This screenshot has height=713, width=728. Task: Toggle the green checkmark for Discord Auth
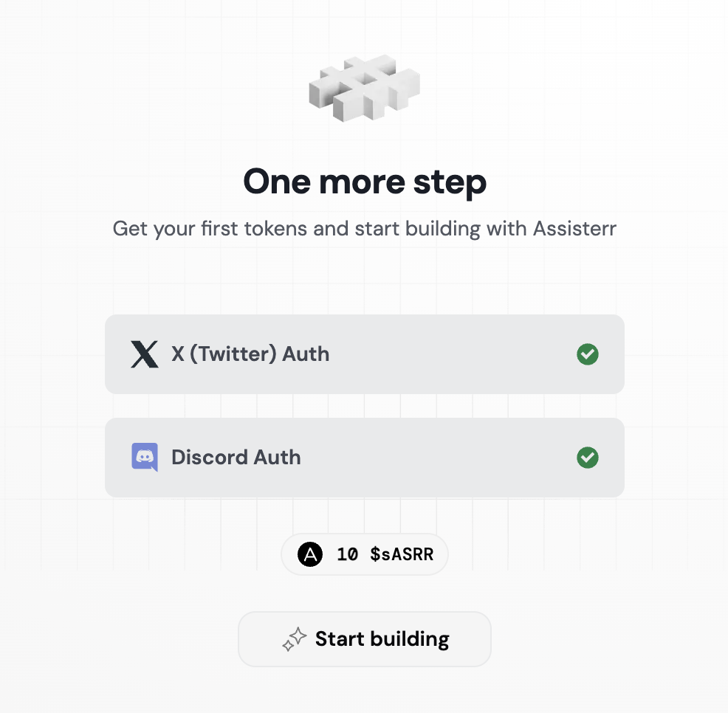pyautogui.click(x=588, y=458)
